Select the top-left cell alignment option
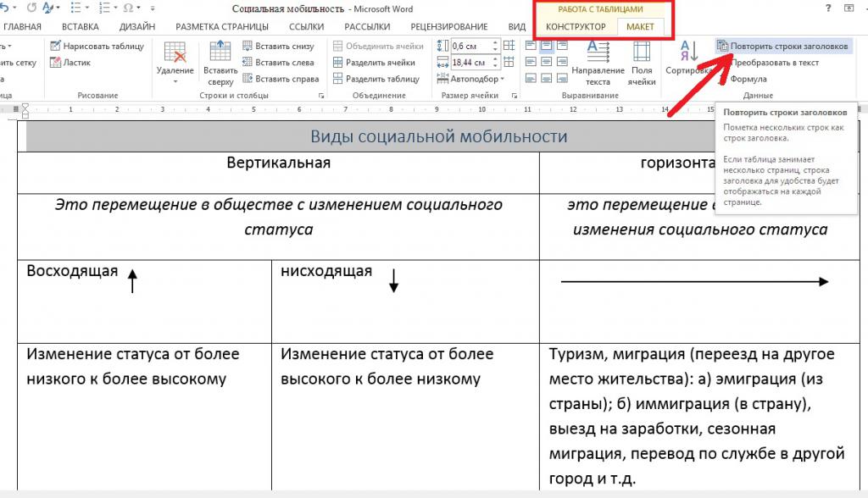The width and height of the screenshot is (868, 498). point(531,46)
